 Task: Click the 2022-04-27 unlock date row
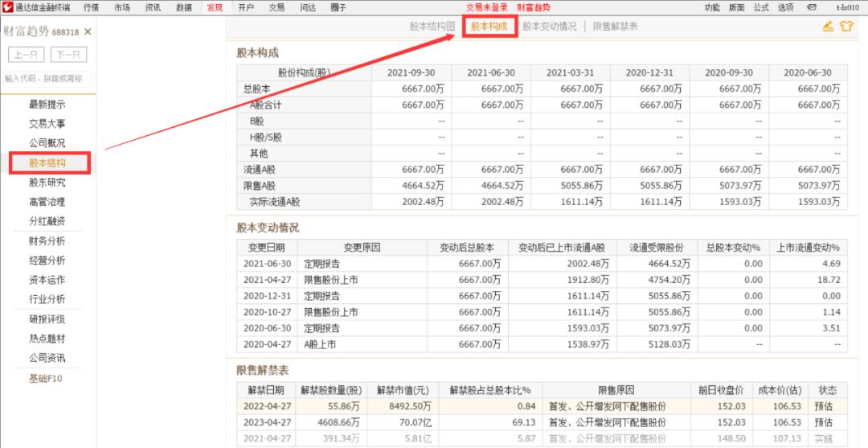[542, 406]
